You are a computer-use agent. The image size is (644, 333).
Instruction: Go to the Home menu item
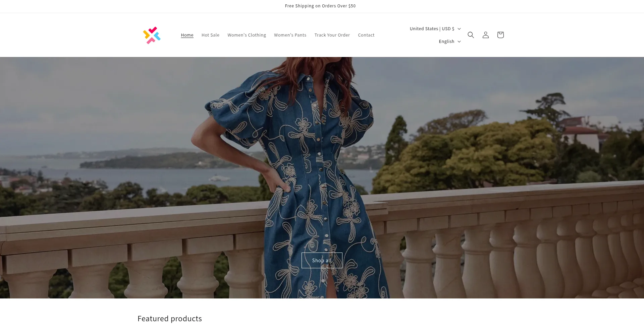coord(187,35)
